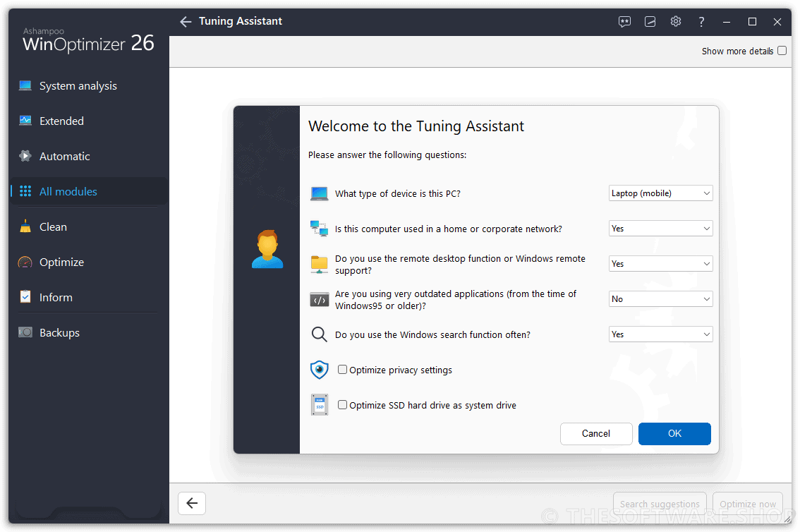Screen dimensions: 800x532
Task: Open the Windows search function dropdown
Action: tap(660, 334)
